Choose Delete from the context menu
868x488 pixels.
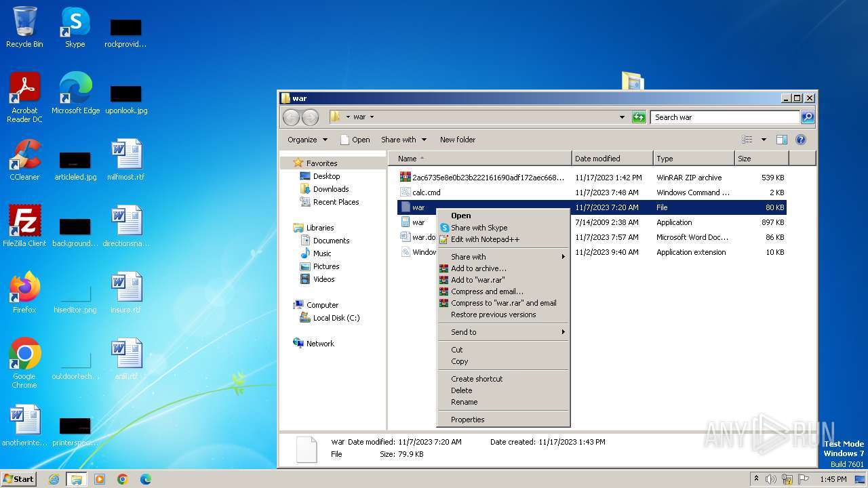coord(502,390)
